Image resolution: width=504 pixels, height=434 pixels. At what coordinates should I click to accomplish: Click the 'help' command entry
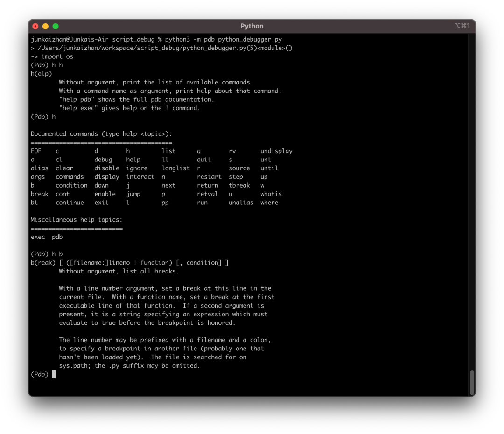(133, 160)
